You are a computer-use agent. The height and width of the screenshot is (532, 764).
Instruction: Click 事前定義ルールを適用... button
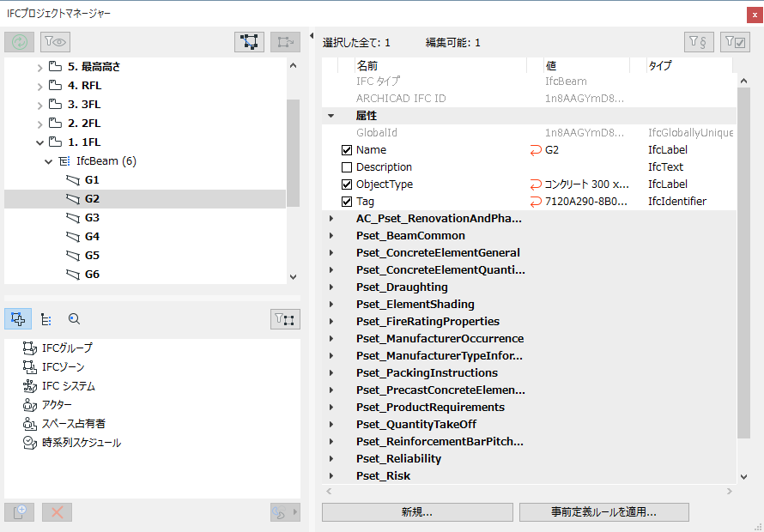click(603, 512)
